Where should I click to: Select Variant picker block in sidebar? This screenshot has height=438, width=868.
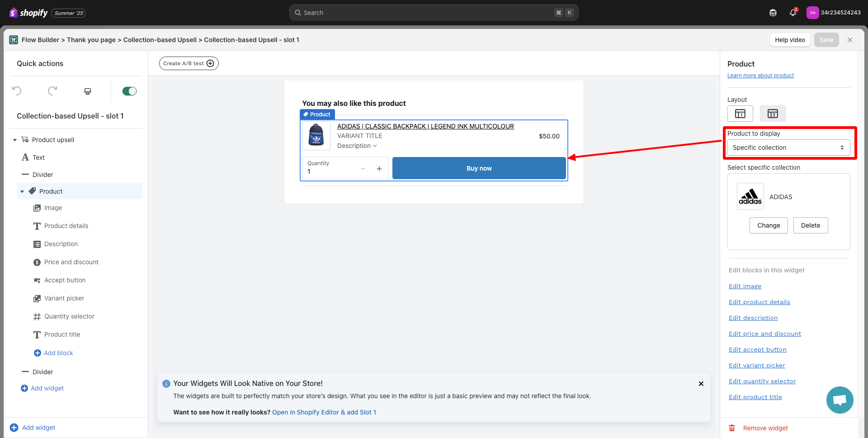tap(64, 298)
